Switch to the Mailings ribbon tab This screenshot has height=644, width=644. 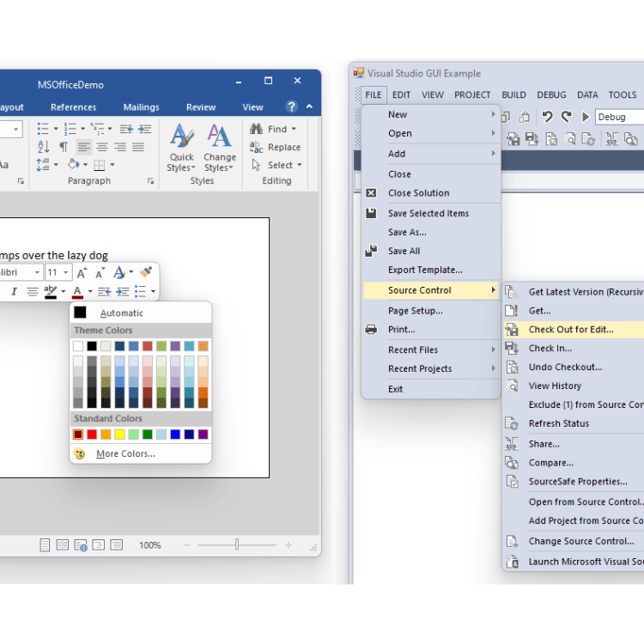[x=141, y=107]
